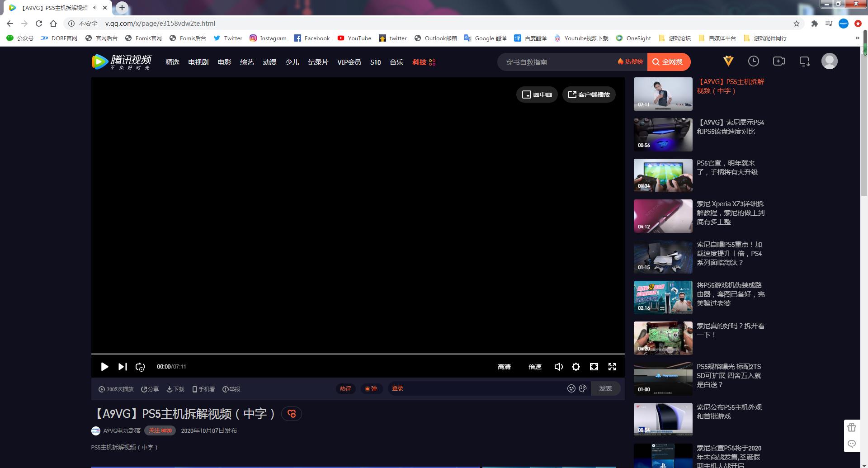The width and height of the screenshot is (868, 468).
Task: Click the upload video icon
Action: click(778, 61)
